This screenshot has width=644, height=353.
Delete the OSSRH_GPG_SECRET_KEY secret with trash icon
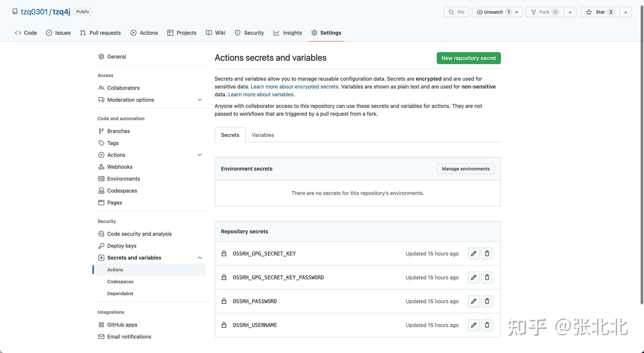(x=487, y=254)
